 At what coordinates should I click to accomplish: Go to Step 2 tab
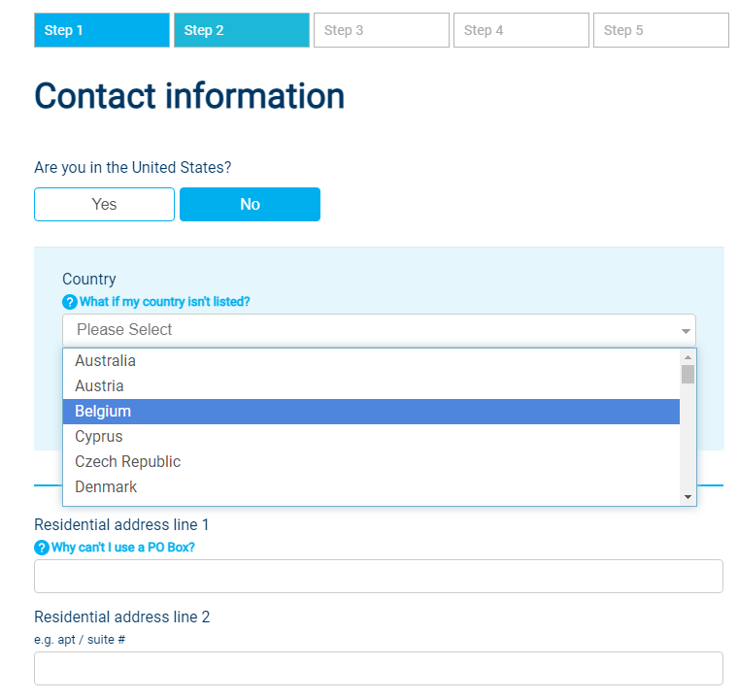click(241, 30)
